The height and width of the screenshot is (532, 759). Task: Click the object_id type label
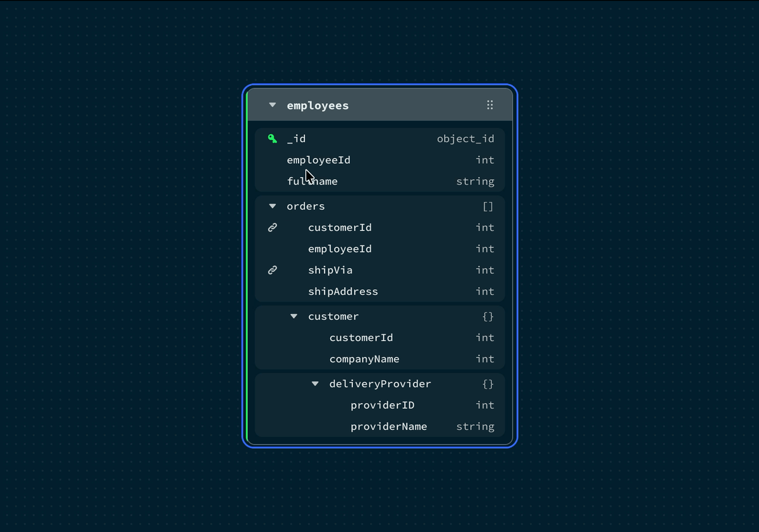click(466, 139)
